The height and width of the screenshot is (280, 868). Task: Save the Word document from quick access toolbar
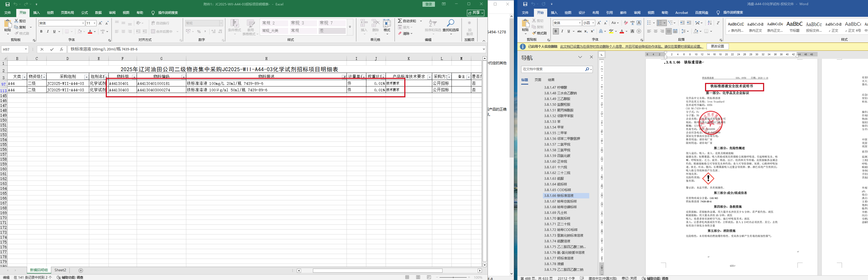(525, 4)
